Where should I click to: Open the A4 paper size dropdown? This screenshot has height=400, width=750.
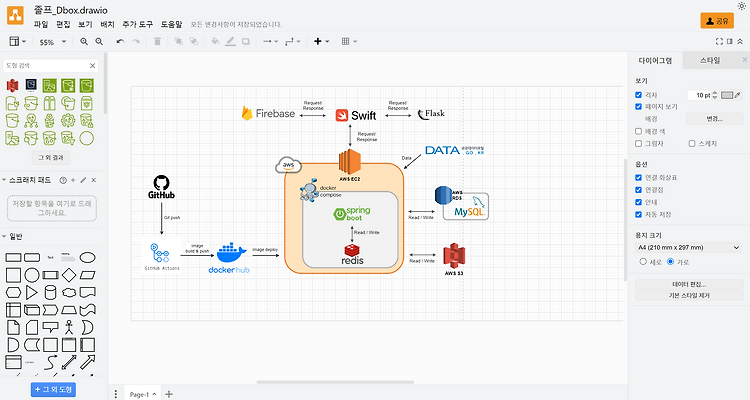click(689, 248)
